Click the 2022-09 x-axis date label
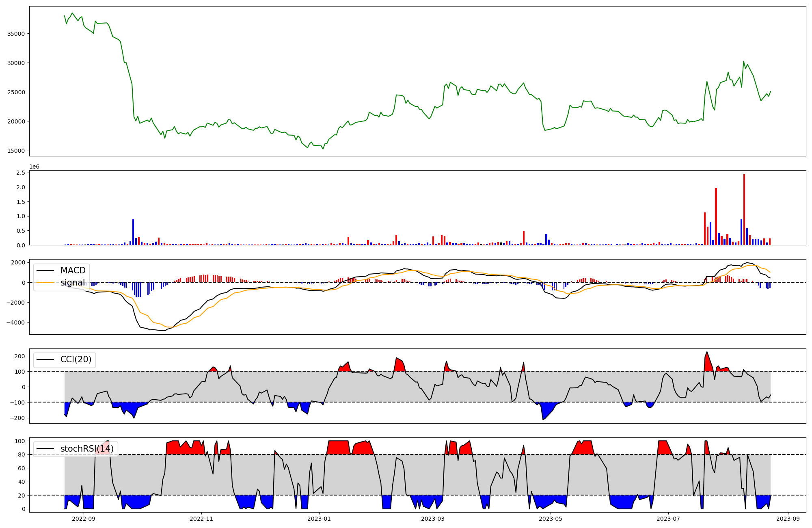Viewport: 812px width, 528px height. pyautogui.click(x=84, y=519)
